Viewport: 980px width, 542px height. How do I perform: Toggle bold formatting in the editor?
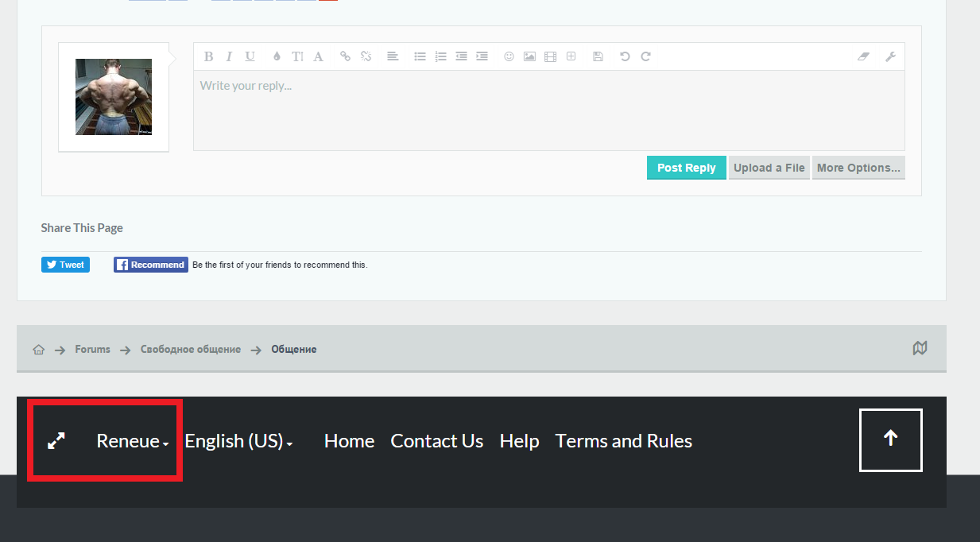click(208, 56)
